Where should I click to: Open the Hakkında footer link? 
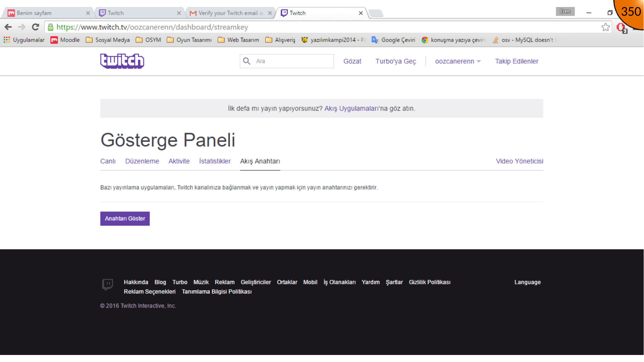click(136, 282)
